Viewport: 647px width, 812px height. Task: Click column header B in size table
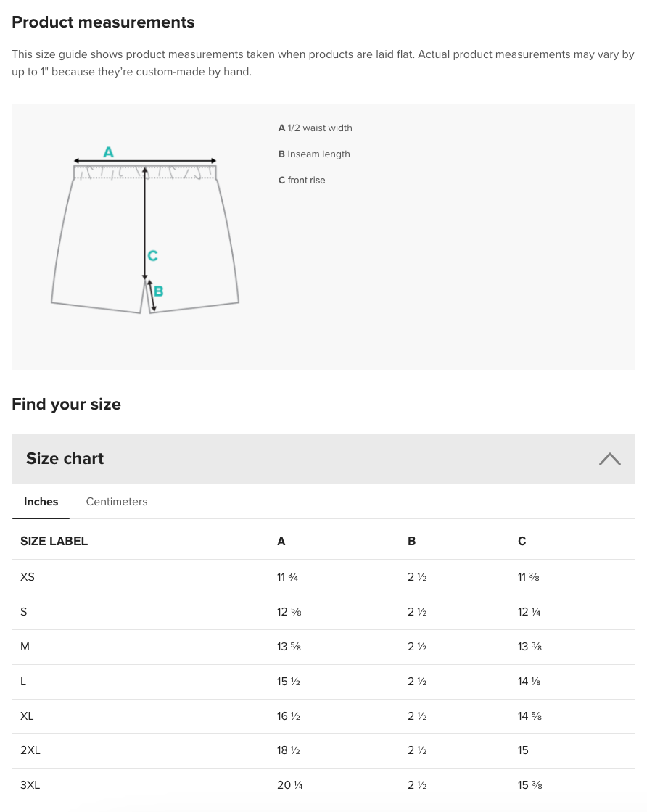(x=412, y=541)
